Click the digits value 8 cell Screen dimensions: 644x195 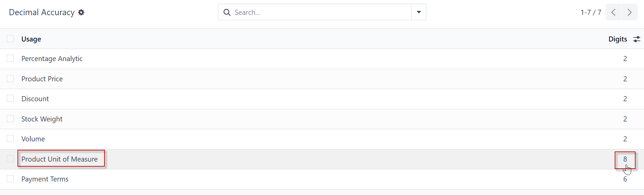coord(625,159)
